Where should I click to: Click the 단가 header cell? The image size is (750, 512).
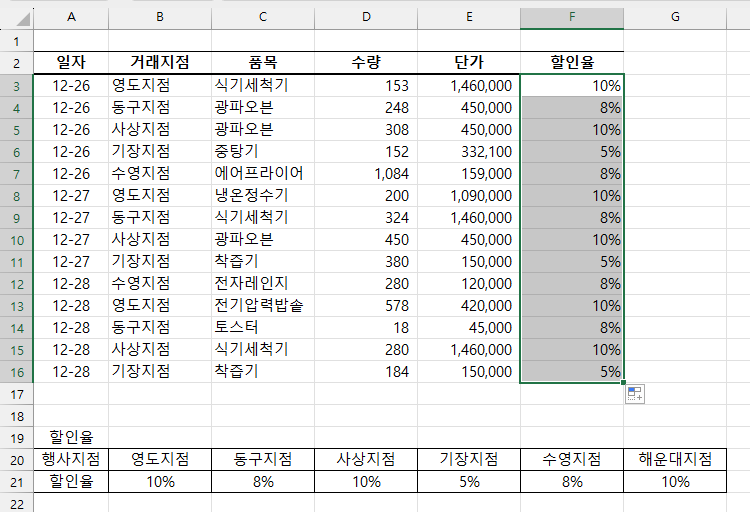click(x=469, y=62)
